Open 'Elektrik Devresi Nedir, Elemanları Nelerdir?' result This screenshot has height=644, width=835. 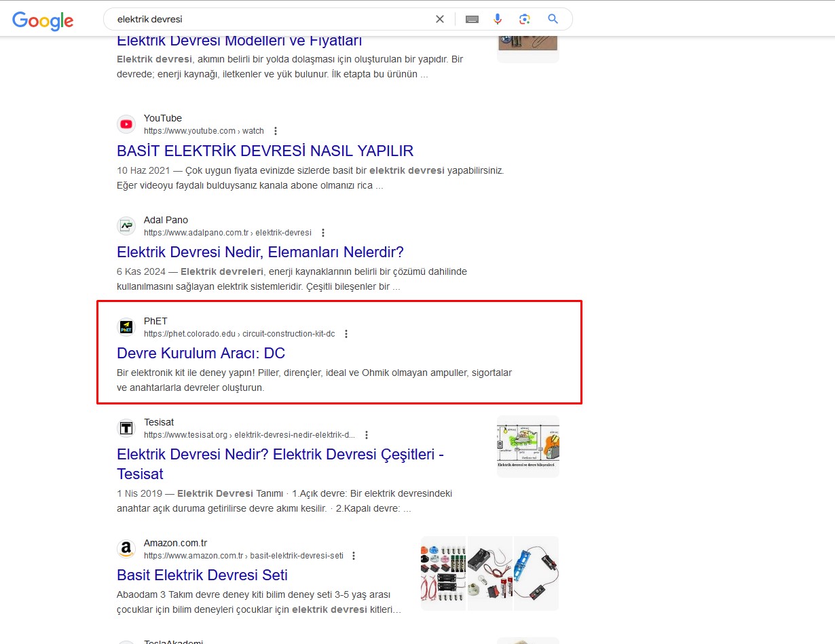(x=260, y=252)
